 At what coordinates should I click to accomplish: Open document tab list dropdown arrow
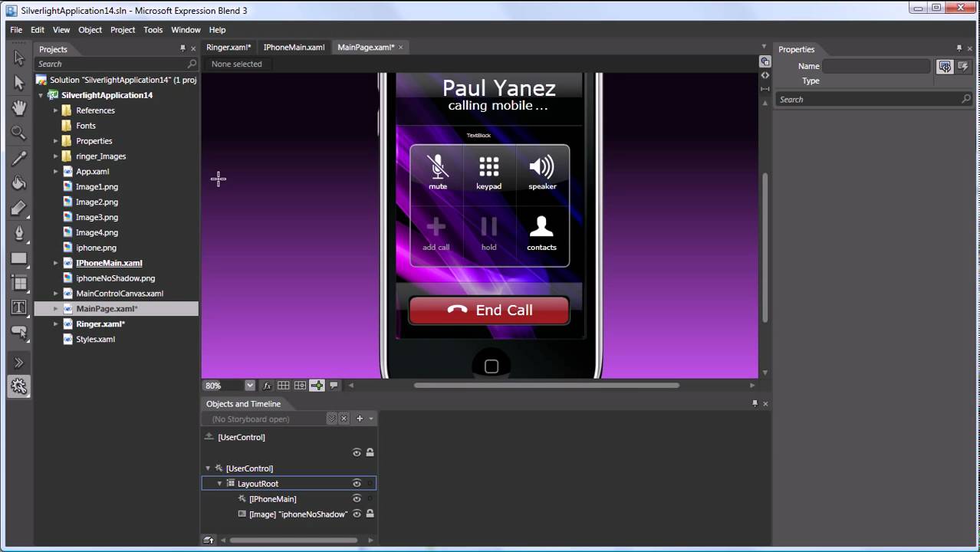[764, 48]
